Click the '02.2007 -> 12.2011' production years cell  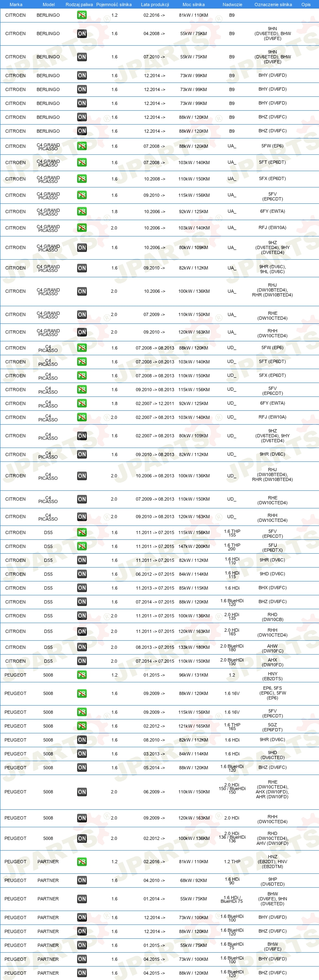(155, 403)
